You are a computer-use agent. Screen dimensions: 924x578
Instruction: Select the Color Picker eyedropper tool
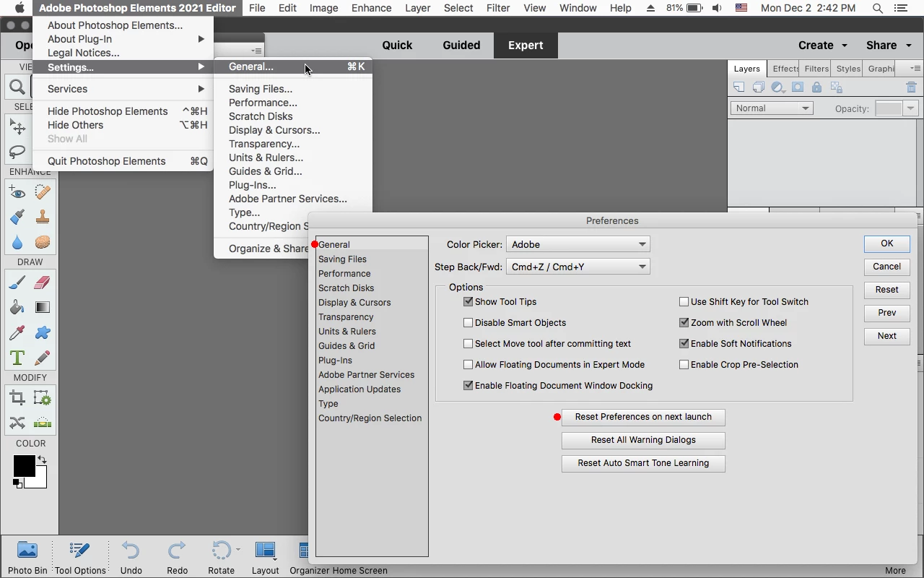[17, 332]
